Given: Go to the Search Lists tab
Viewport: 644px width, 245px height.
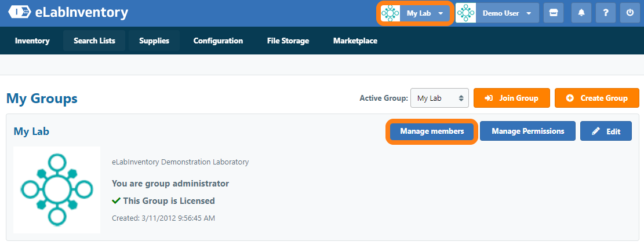Looking at the screenshot, I should [x=94, y=41].
